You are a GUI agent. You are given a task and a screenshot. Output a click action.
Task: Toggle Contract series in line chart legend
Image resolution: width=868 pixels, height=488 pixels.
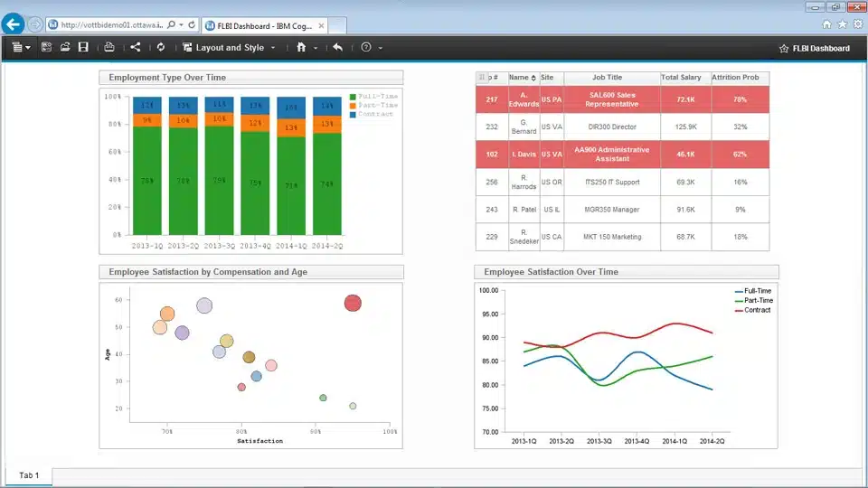[x=757, y=310]
